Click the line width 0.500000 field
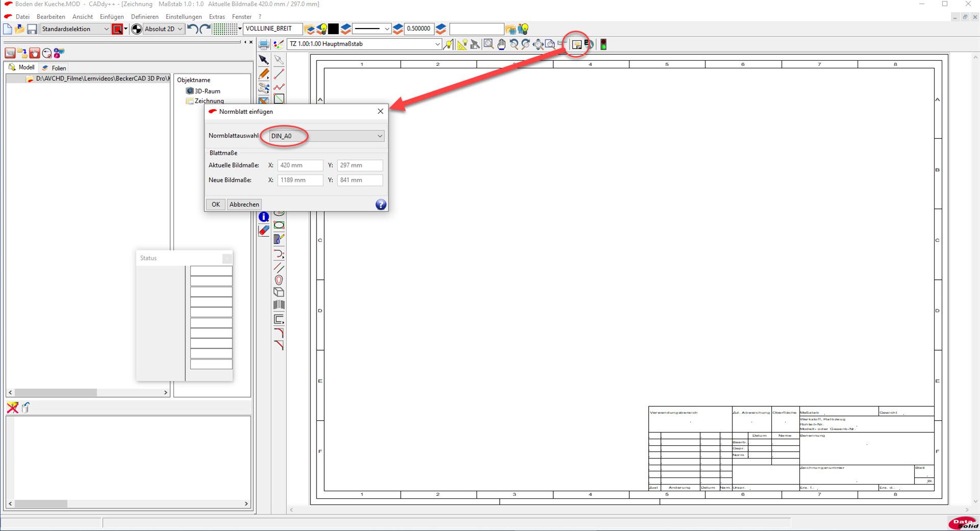Image resolution: width=980 pixels, height=531 pixels. [419, 29]
